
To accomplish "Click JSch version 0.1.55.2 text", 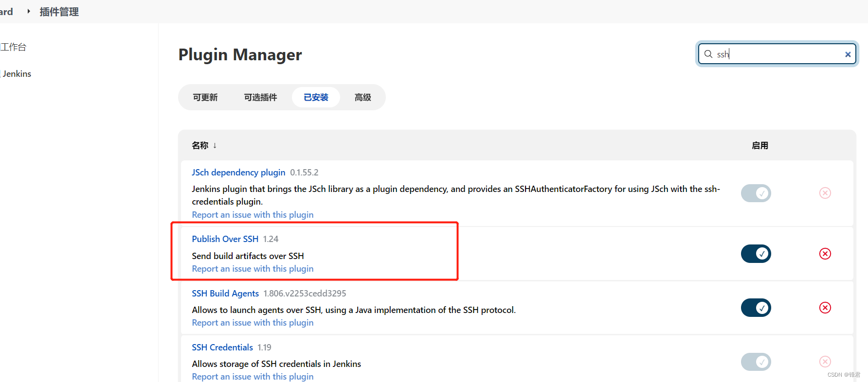I will tap(304, 173).
